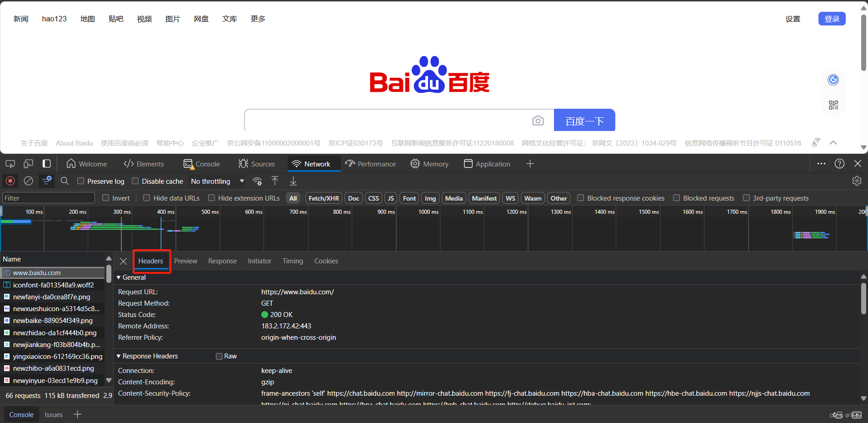Viewport: 868px width, 423px height.
Task: Open the Memory tab
Action: click(x=429, y=164)
